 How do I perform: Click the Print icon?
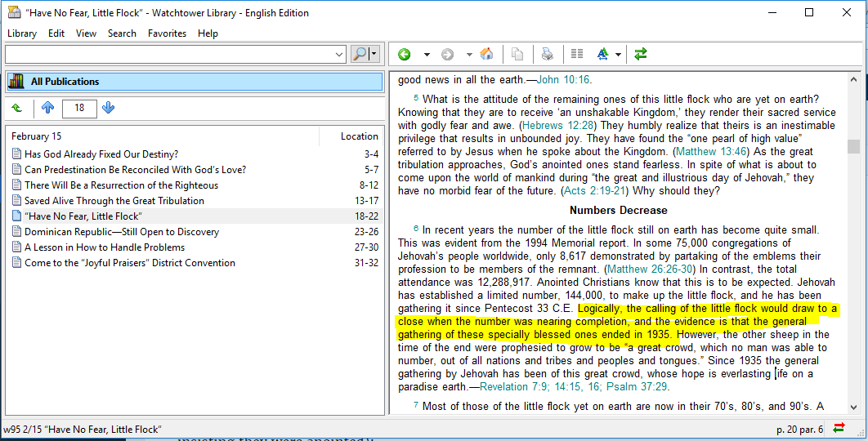(x=547, y=55)
